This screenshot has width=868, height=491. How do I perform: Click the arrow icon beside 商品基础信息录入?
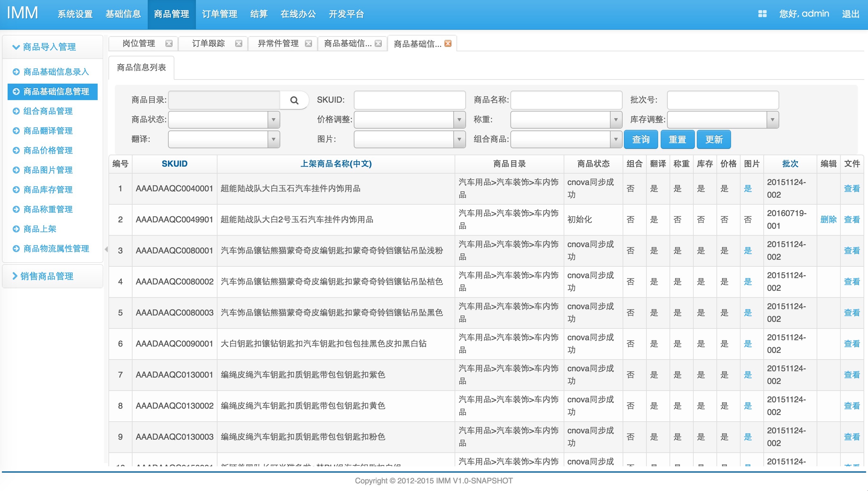tap(16, 72)
